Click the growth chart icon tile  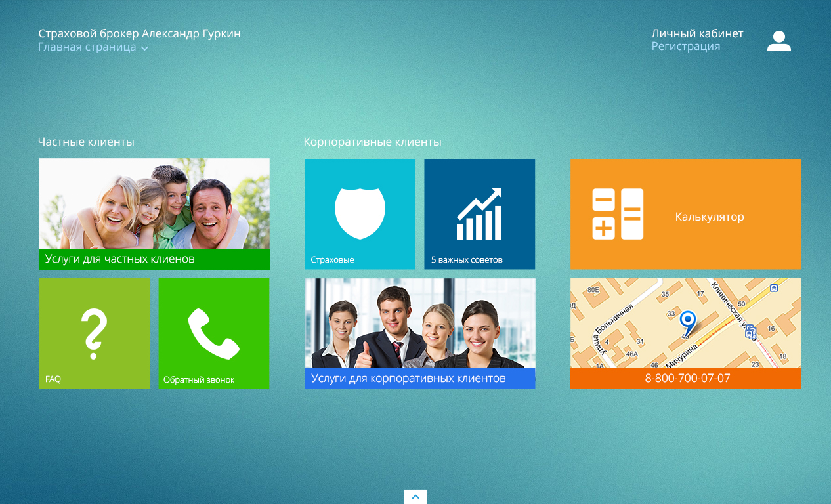point(479,214)
